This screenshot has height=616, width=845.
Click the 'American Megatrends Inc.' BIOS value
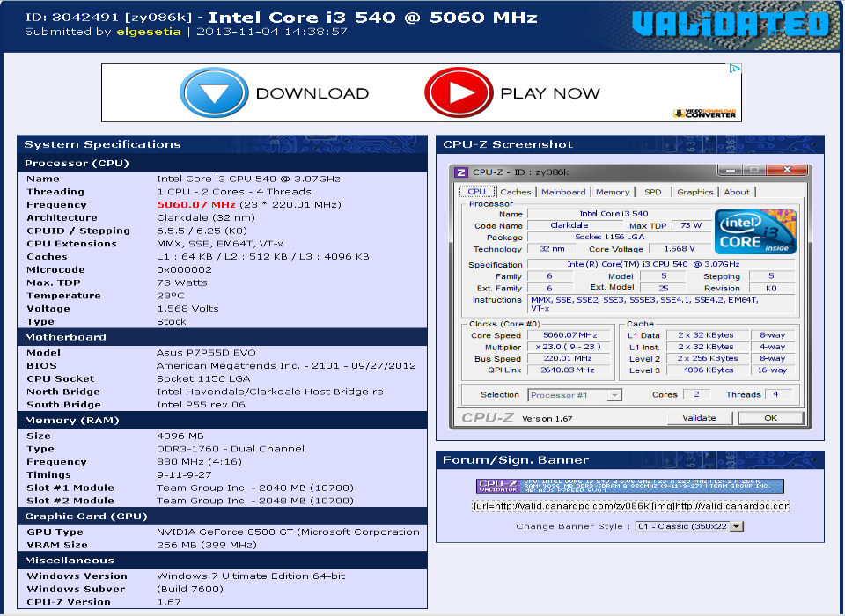286,365
